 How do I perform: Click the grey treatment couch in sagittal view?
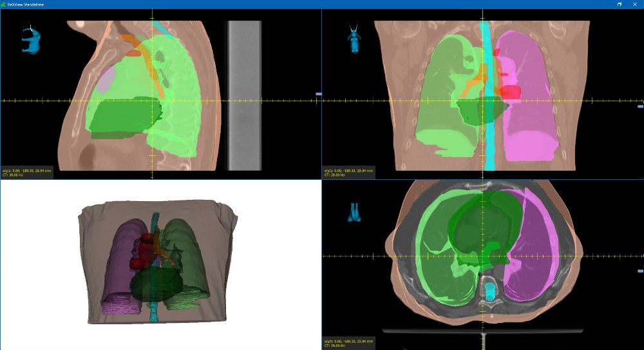click(x=244, y=97)
